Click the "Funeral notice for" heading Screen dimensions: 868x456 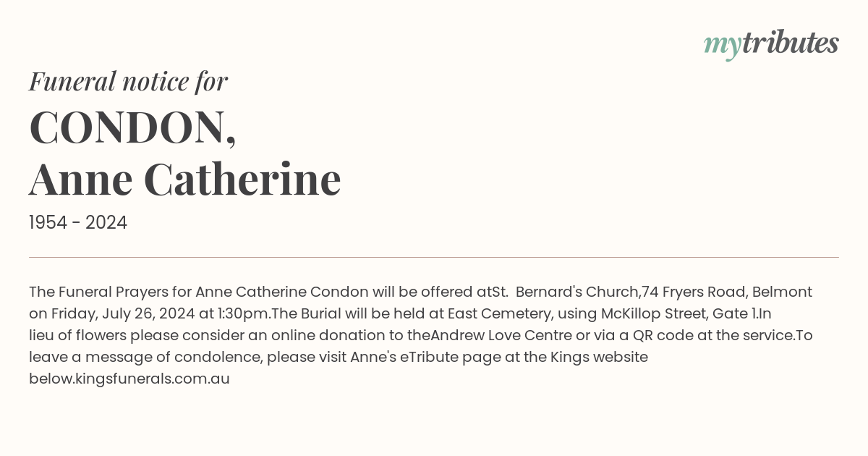tap(128, 81)
